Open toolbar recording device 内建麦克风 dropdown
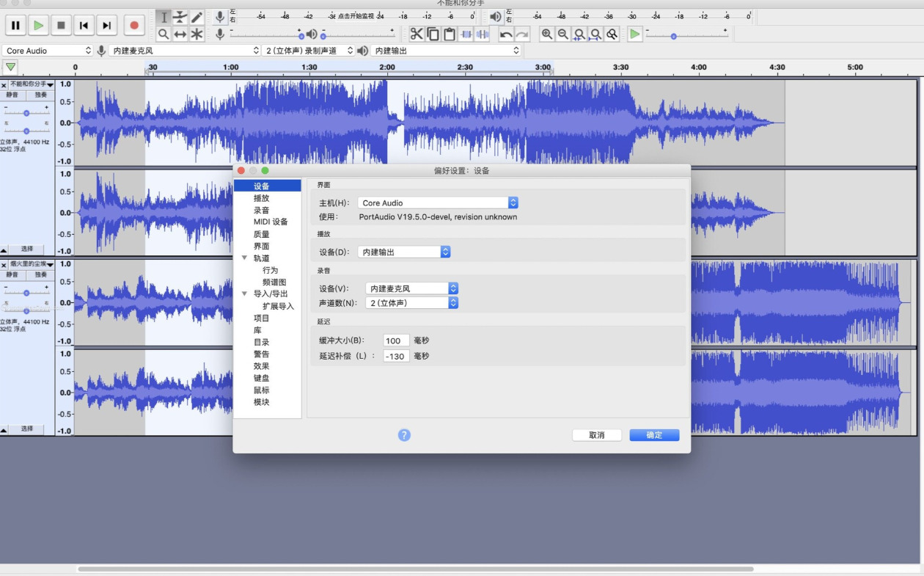924x576 pixels. (185, 51)
